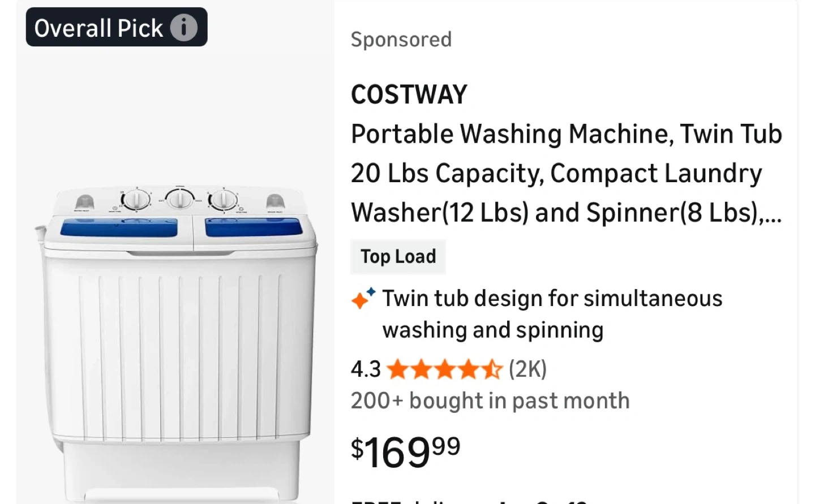Click the info icon on Overall Pick badge
The height and width of the screenshot is (504, 815).
pyautogui.click(x=184, y=27)
